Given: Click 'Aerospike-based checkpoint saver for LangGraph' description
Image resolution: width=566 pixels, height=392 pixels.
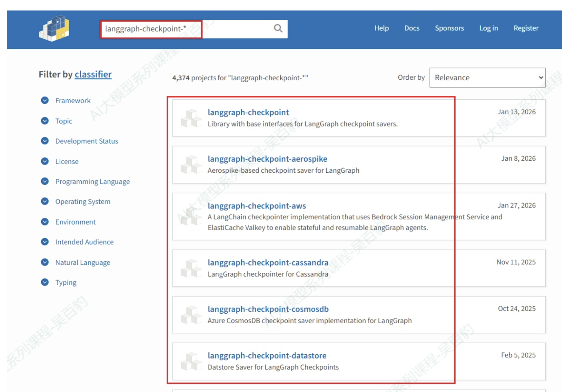Looking at the screenshot, I should tap(283, 170).
